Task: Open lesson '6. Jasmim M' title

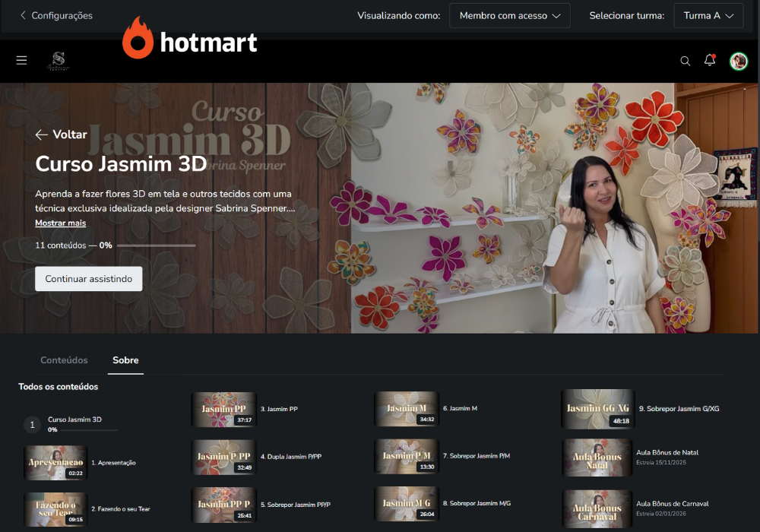Action: click(460, 409)
